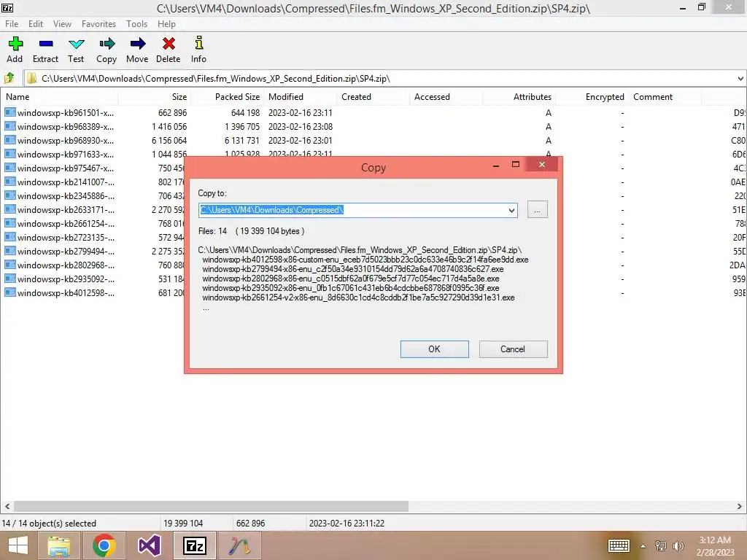This screenshot has height=560, width=747.
Task: Click the Extract toolbar icon
Action: (x=46, y=44)
